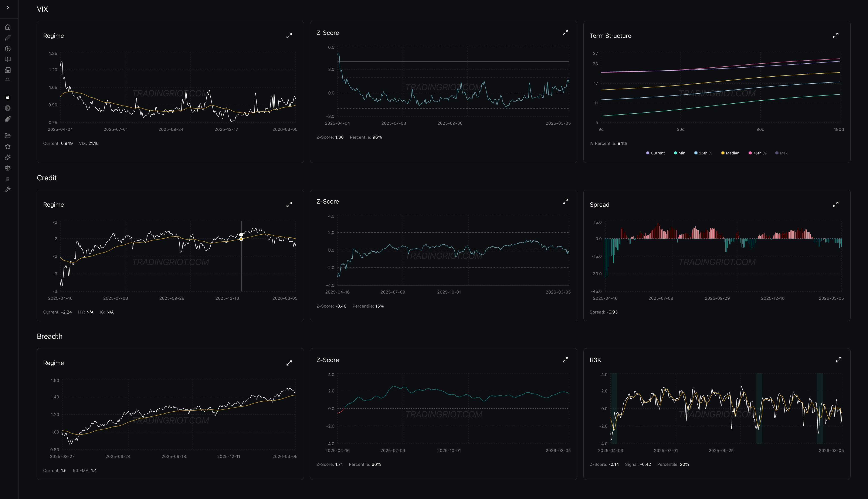
Task: Expand the R3K chart fullscreen
Action: [838, 360]
